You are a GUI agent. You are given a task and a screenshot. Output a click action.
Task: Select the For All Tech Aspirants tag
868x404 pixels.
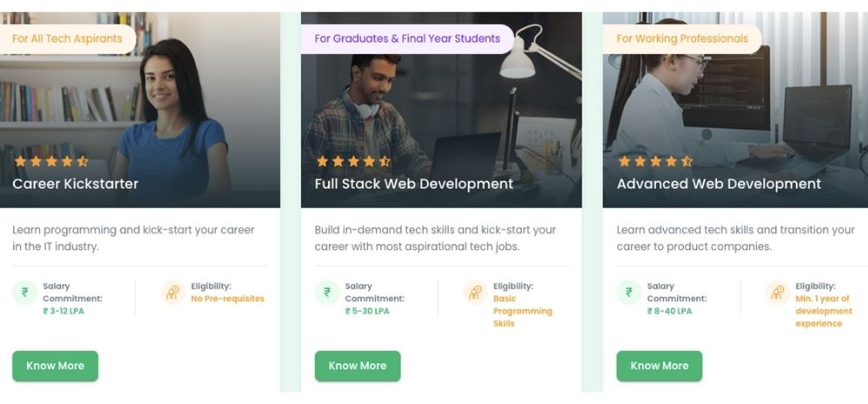coord(66,38)
